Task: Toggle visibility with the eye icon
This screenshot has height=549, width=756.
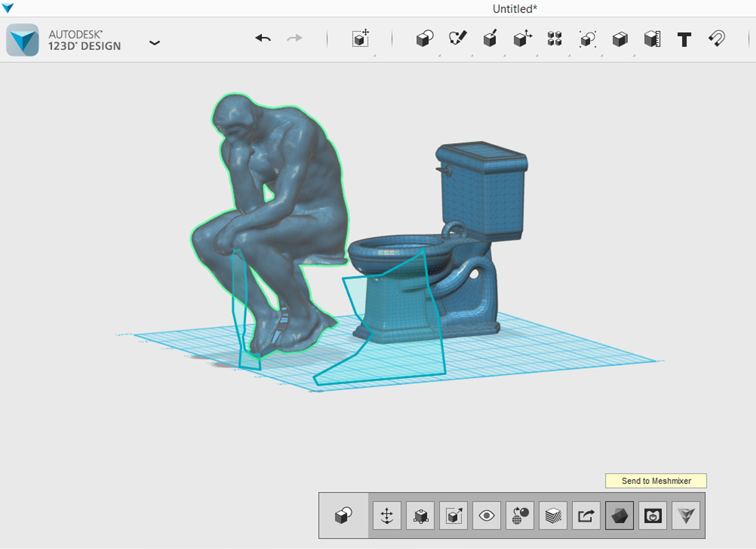Action: coord(487,515)
